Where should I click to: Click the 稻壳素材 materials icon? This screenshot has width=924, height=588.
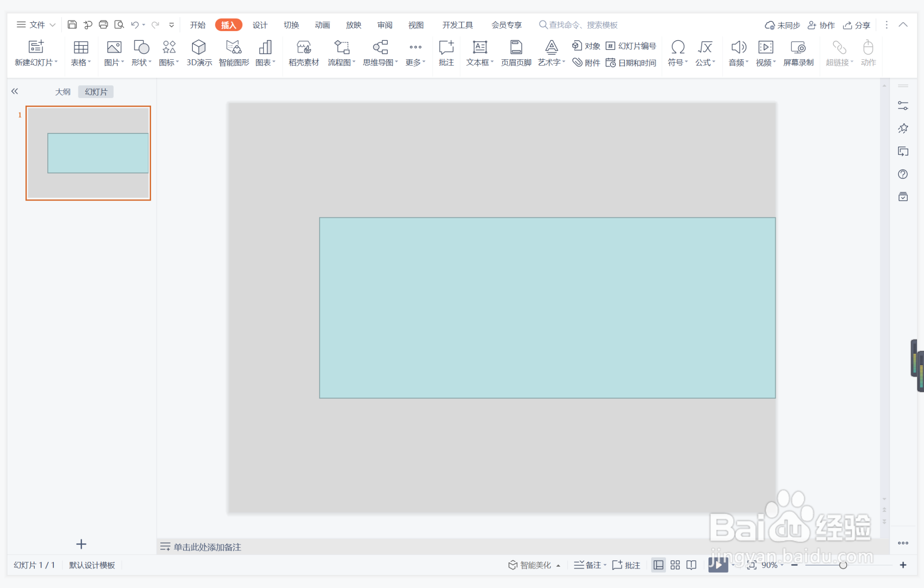(x=304, y=53)
